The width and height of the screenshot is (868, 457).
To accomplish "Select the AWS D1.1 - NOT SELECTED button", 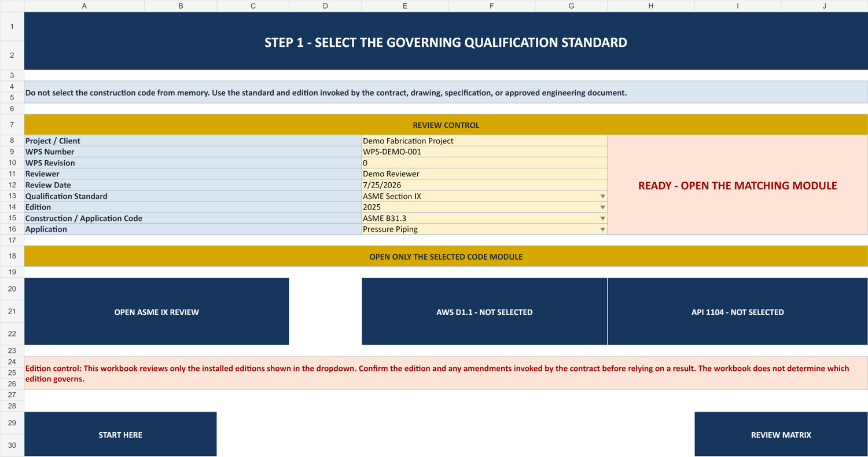I will click(484, 312).
